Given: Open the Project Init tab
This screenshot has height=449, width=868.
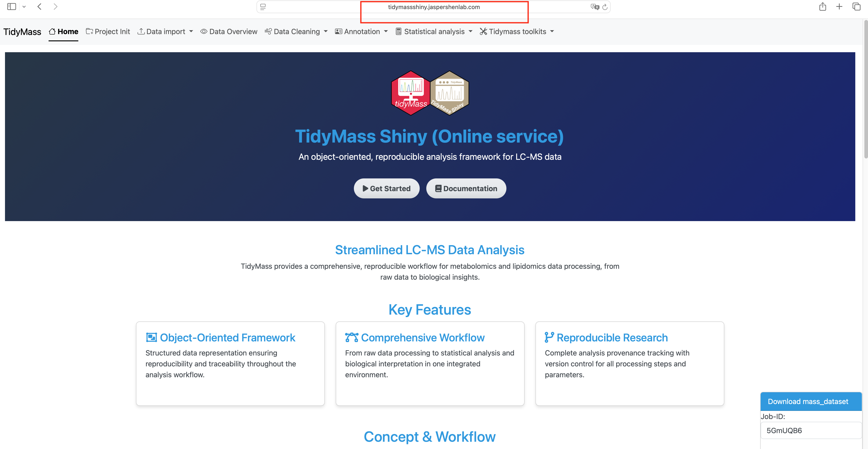Looking at the screenshot, I should click(108, 32).
